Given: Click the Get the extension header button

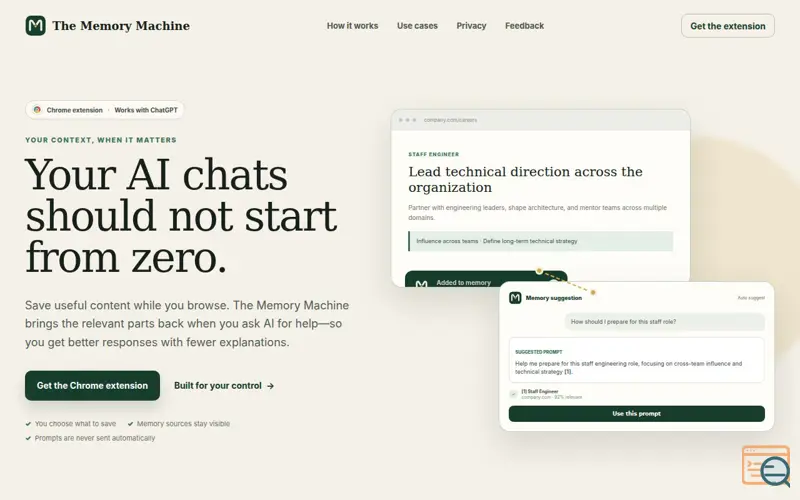Looking at the screenshot, I should (x=728, y=26).
